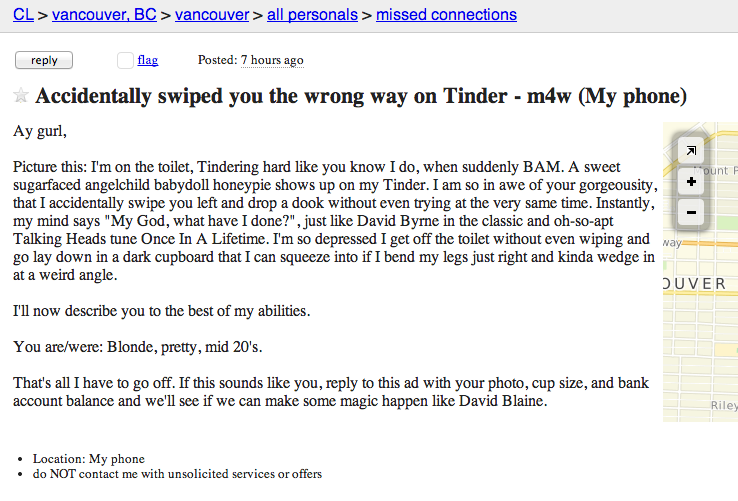Screen dimensions: 738x501
Task: Open vancouver, BC breadcrumb link
Action: pyautogui.click(x=104, y=15)
